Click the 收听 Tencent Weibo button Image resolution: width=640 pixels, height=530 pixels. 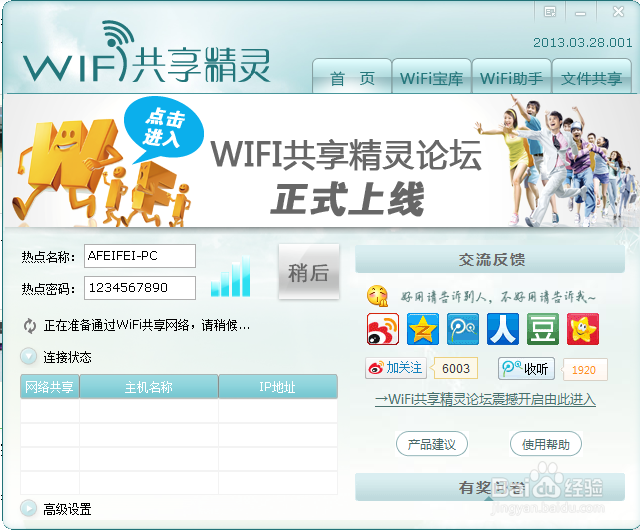pos(526,369)
